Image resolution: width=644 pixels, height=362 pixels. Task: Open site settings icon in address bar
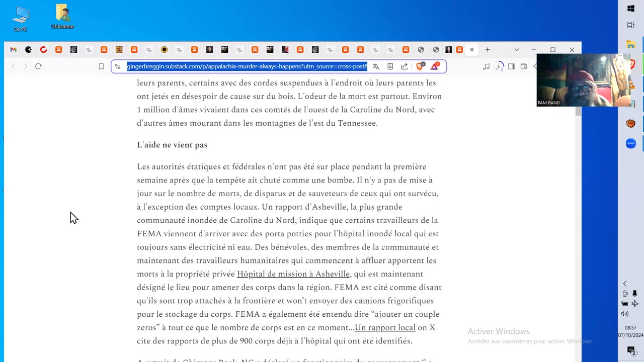click(x=118, y=66)
